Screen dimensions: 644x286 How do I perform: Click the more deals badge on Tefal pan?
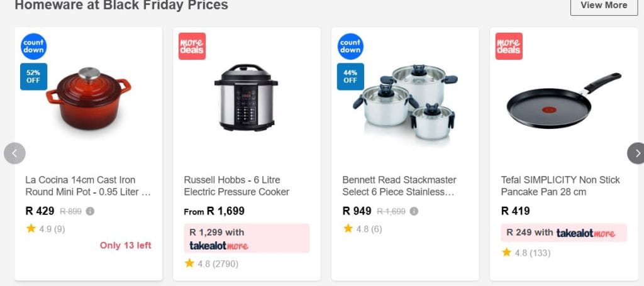(509, 46)
